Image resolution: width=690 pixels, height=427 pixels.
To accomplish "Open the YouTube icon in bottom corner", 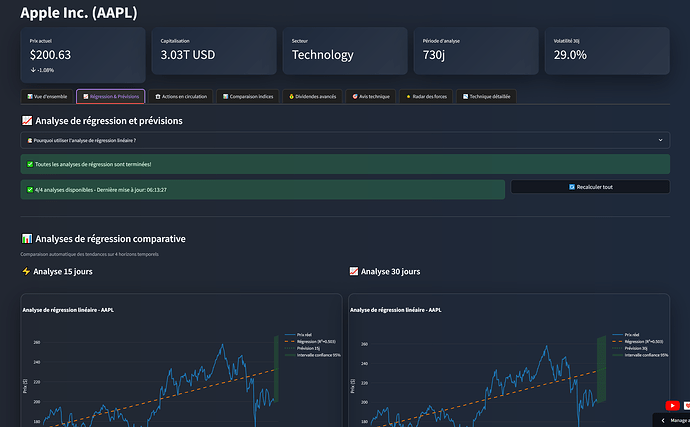I will 672,405.
